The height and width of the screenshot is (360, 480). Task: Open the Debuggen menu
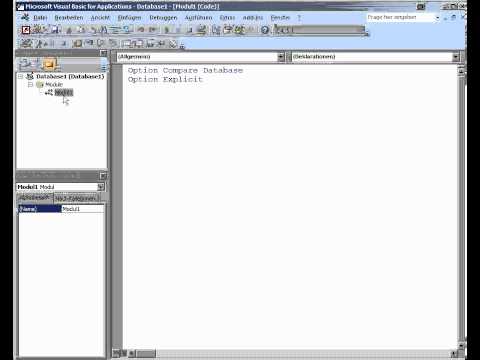163,18
